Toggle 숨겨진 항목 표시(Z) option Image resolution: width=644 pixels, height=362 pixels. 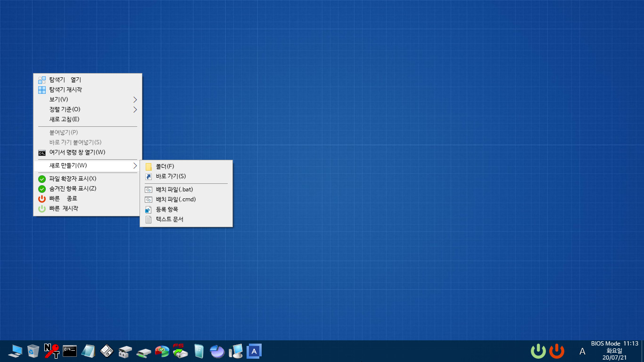(x=88, y=189)
